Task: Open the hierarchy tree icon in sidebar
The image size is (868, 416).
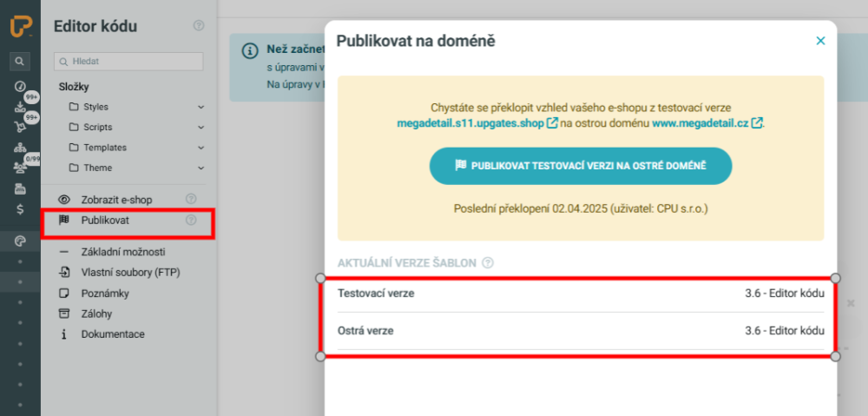Action: 20,148
